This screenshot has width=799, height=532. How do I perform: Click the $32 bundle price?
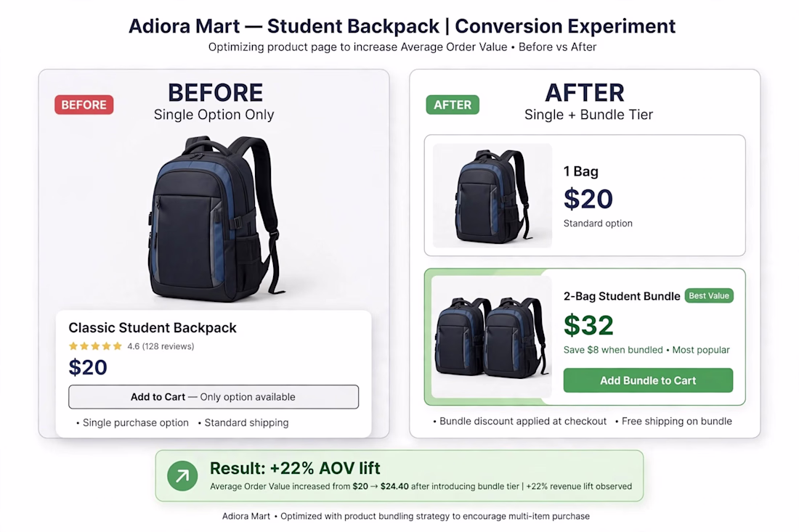pos(588,325)
